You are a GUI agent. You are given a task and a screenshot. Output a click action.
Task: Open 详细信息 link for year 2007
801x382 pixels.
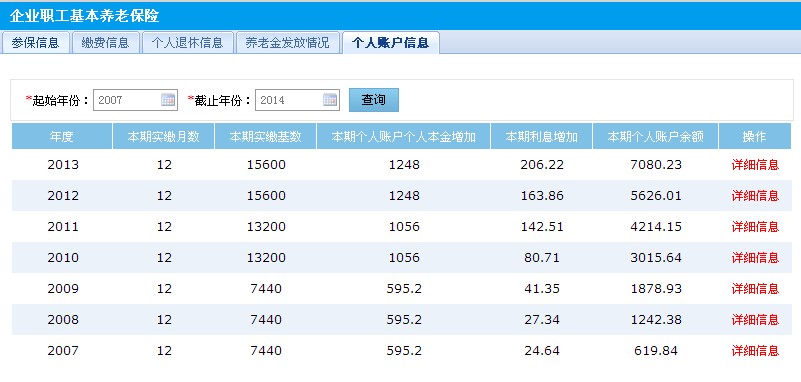pos(755,351)
